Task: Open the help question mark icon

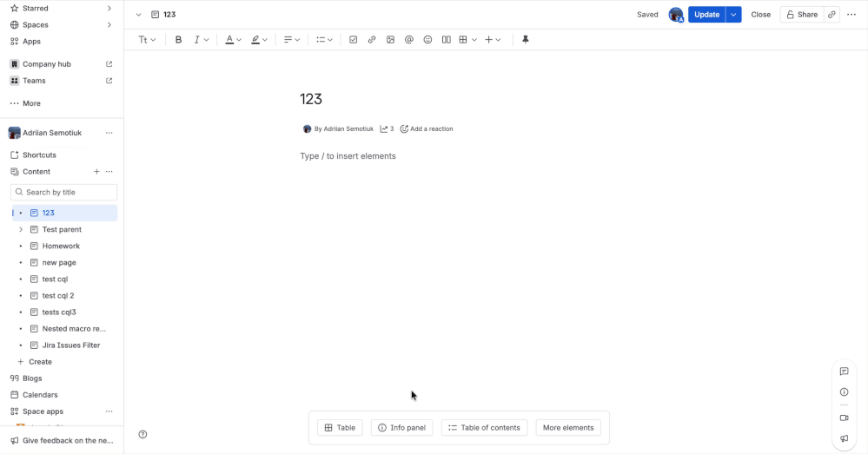Action: click(142, 434)
